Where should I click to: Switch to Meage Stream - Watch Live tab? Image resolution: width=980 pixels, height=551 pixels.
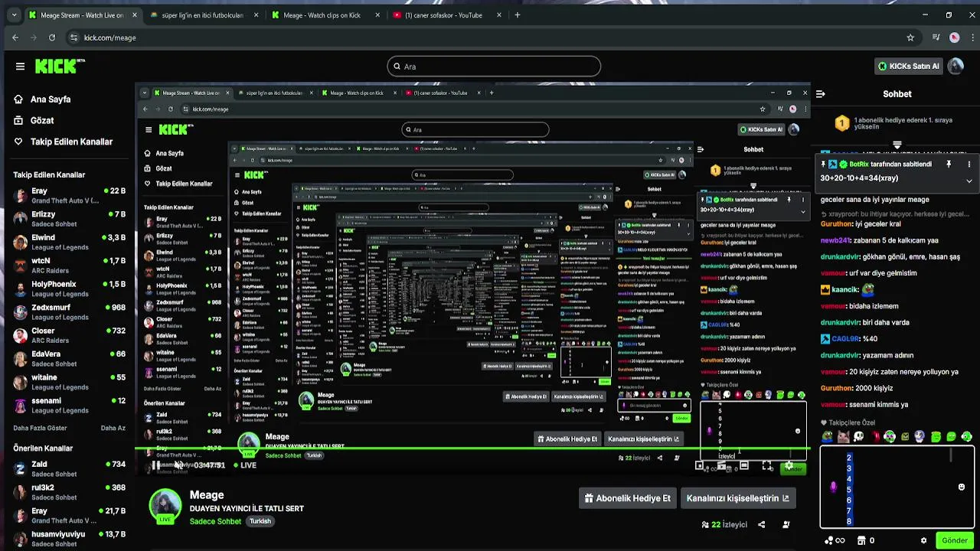click(x=83, y=15)
